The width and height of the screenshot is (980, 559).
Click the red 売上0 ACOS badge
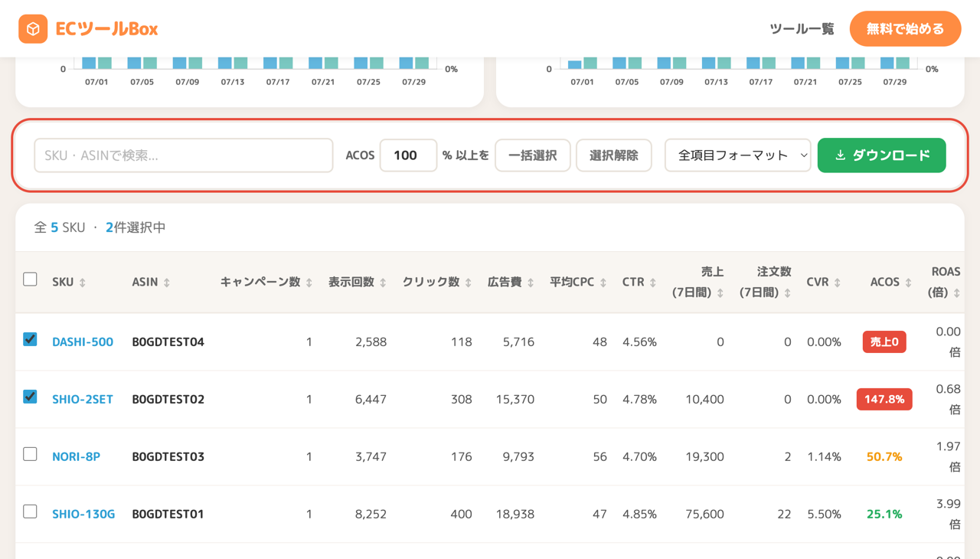point(884,342)
